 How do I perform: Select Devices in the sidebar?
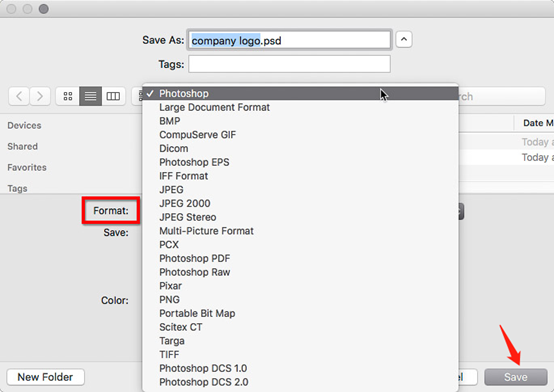(x=24, y=125)
